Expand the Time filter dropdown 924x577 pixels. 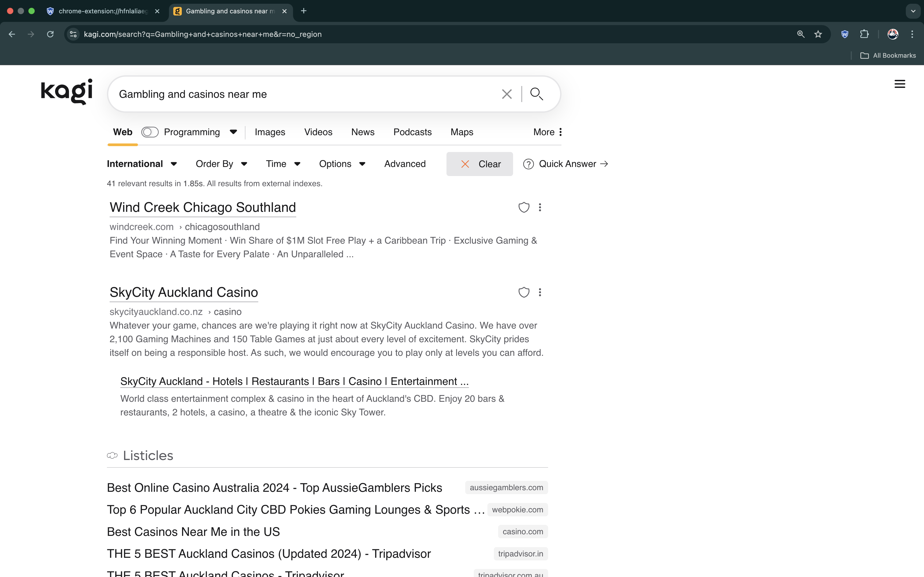click(x=283, y=164)
